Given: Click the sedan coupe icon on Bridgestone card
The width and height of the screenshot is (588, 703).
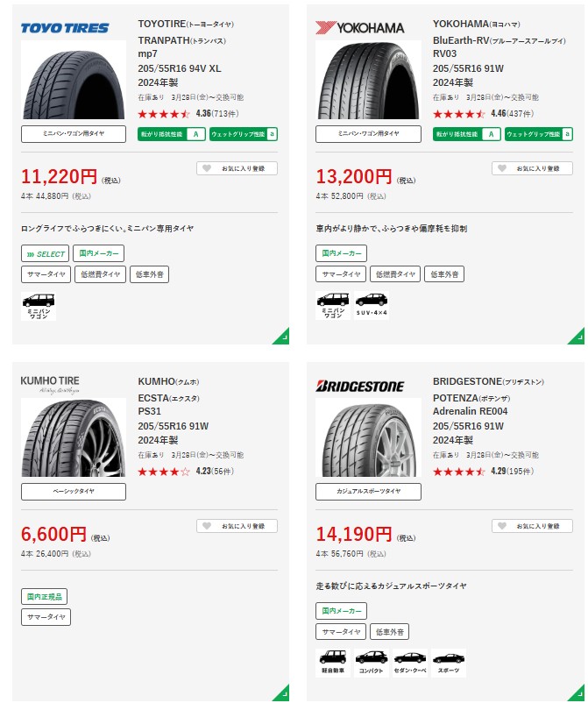Looking at the screenshot, I should pyautogui.click(x=410, y=662).
